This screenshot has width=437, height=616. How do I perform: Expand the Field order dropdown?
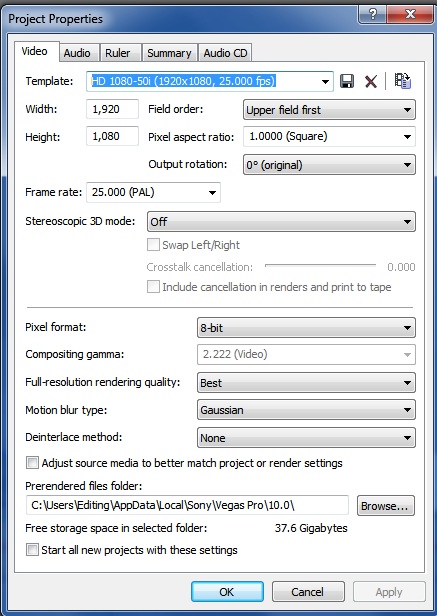pyautogui.click(x=329, y=110)
